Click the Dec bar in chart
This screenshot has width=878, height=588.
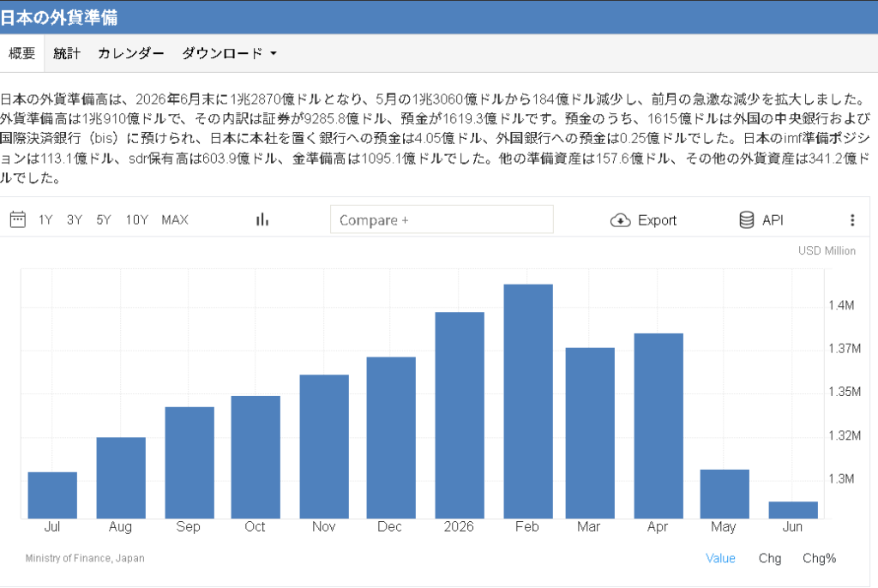[x=391, y=437]
